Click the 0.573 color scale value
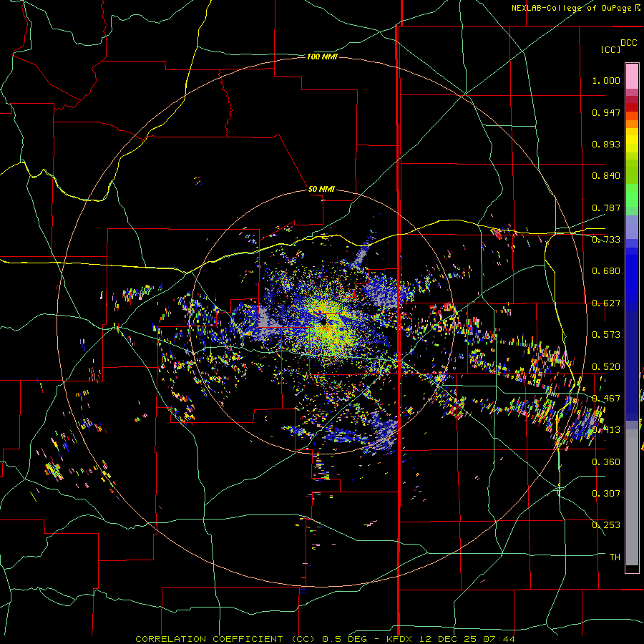This screenshot has width=644, height=644. 606,335
